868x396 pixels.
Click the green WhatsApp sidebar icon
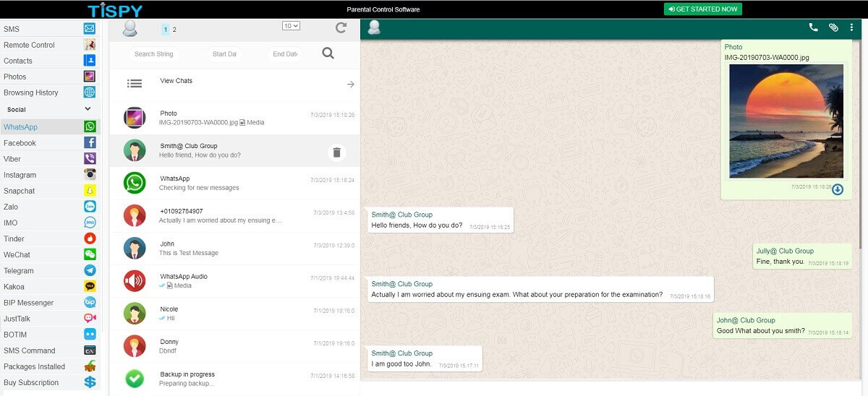point(90,127)
